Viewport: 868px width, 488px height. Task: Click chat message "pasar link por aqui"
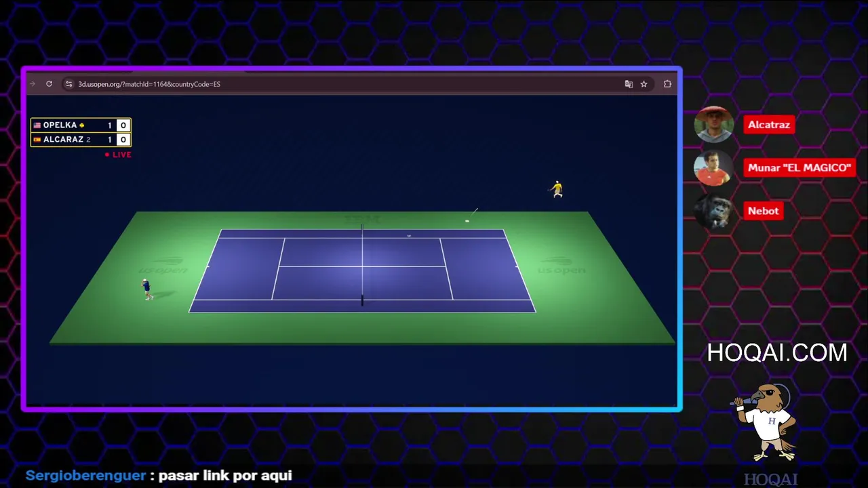225,476
